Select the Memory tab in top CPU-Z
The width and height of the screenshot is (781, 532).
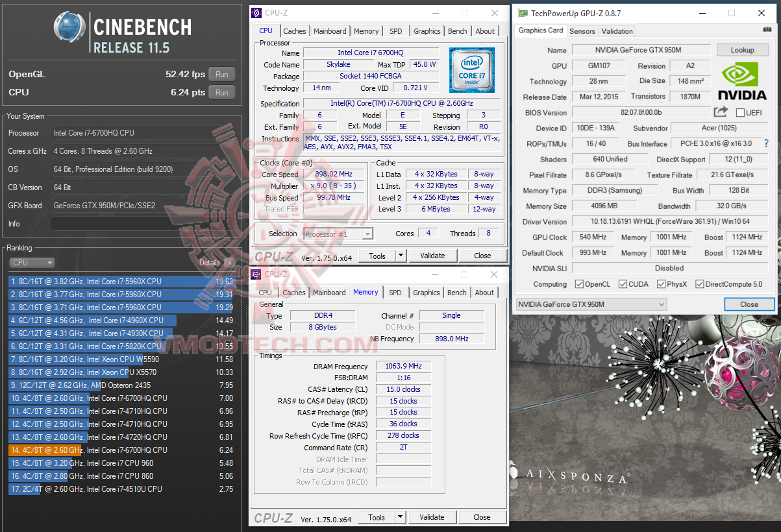pos(366,31)
